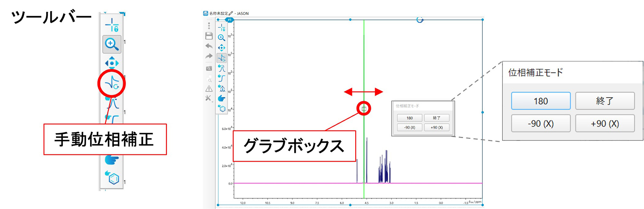Select the zoom tool in JASON window toolbar
This screenshot has width=644, height=209.
(222, 38)
